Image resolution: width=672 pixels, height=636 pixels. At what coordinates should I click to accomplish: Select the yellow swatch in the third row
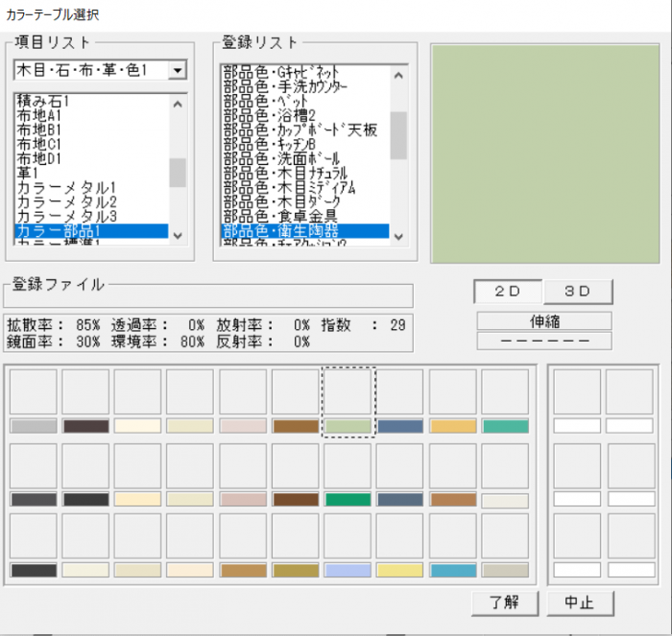(x=400, y=570)
